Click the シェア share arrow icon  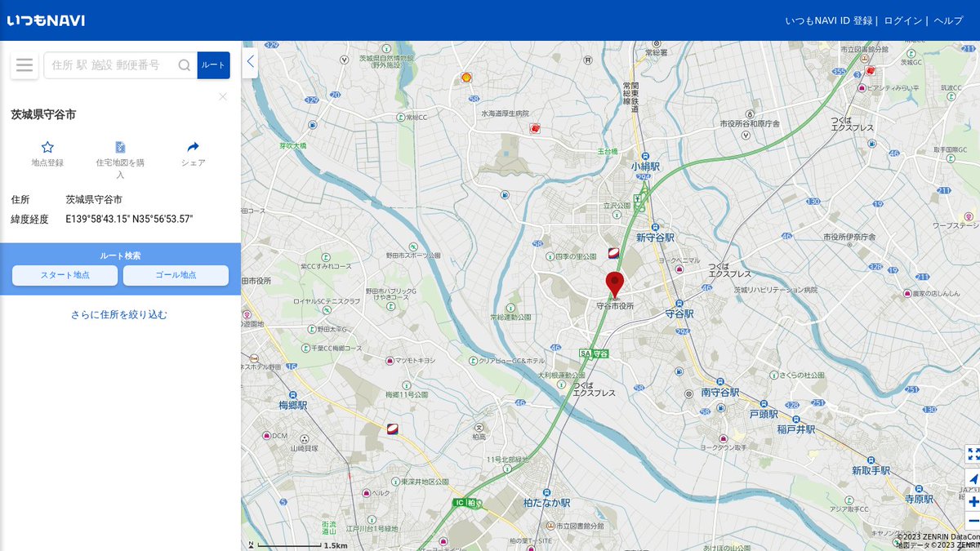[x=193, y=147]
